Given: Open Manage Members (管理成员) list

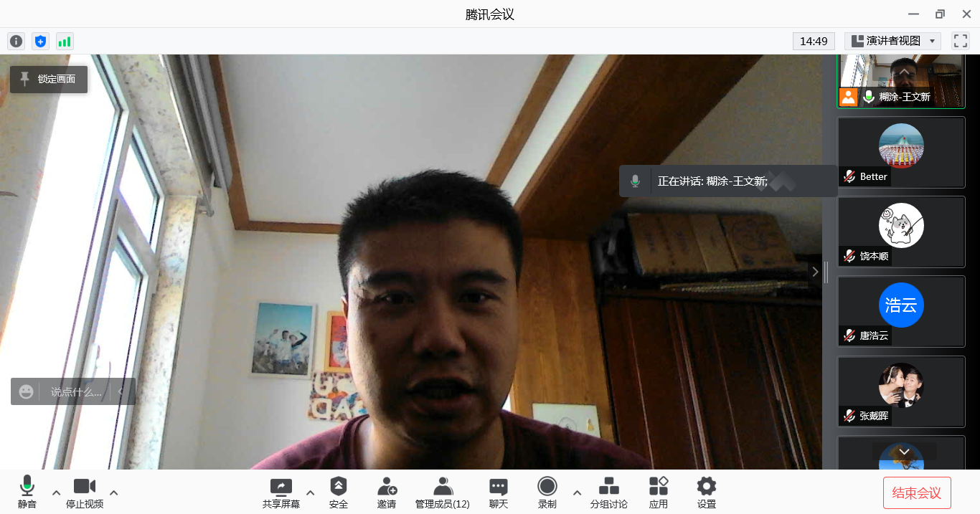Looking at the screenshot, I should 443,492.
